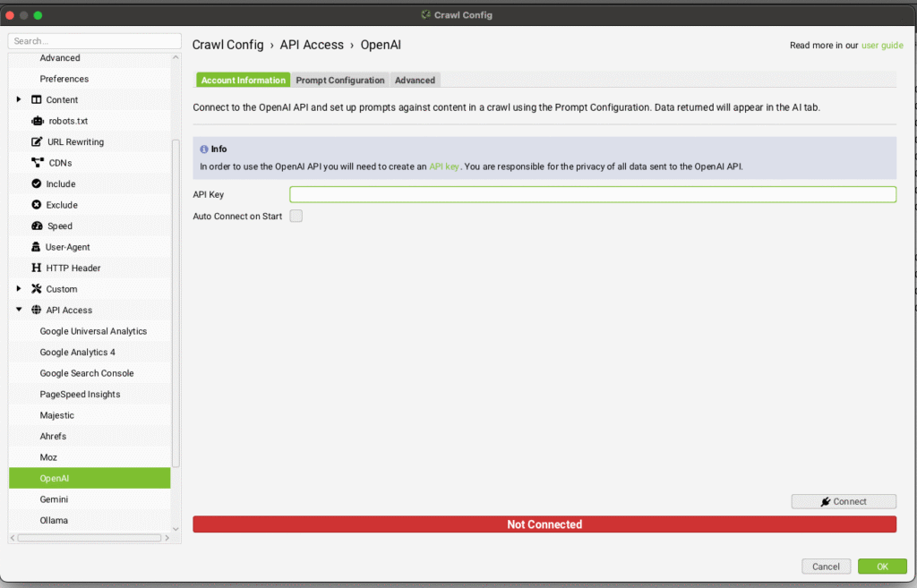Click the URL Rewriting pencil icon
The width and height of the screenshot is (917, 588).
tap(37, 141)
